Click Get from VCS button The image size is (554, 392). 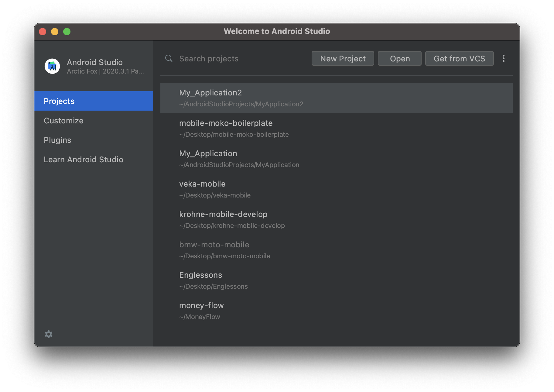[x=459, y=58]
